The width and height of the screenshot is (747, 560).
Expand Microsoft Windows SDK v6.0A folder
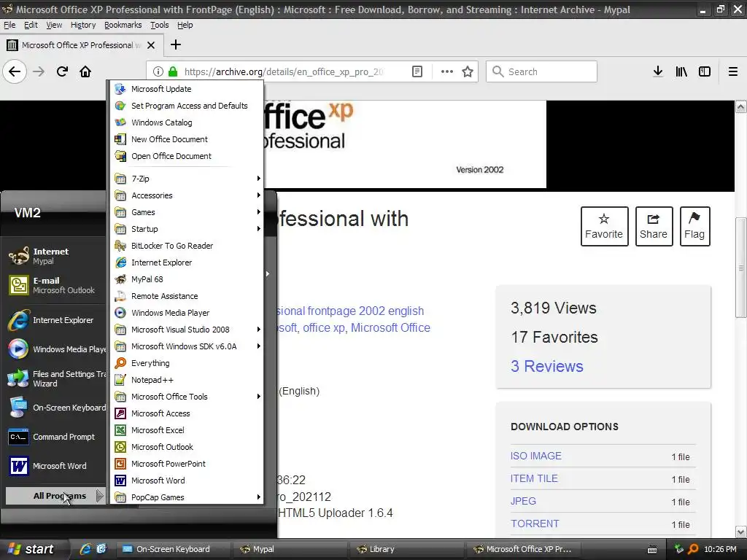[186, 346]
